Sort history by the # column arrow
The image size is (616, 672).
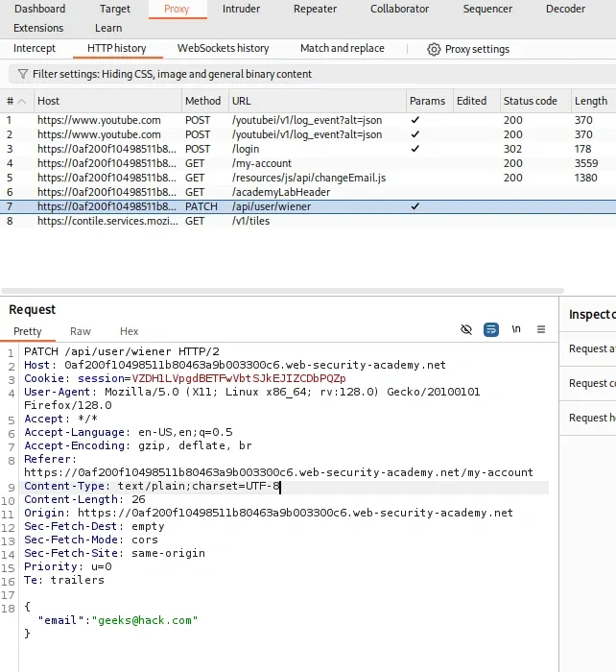[x=23, y=101]
